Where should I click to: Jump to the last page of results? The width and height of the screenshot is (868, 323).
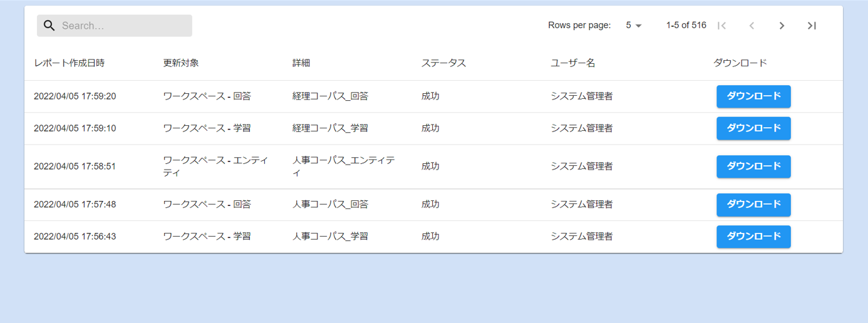pos(812,26)
